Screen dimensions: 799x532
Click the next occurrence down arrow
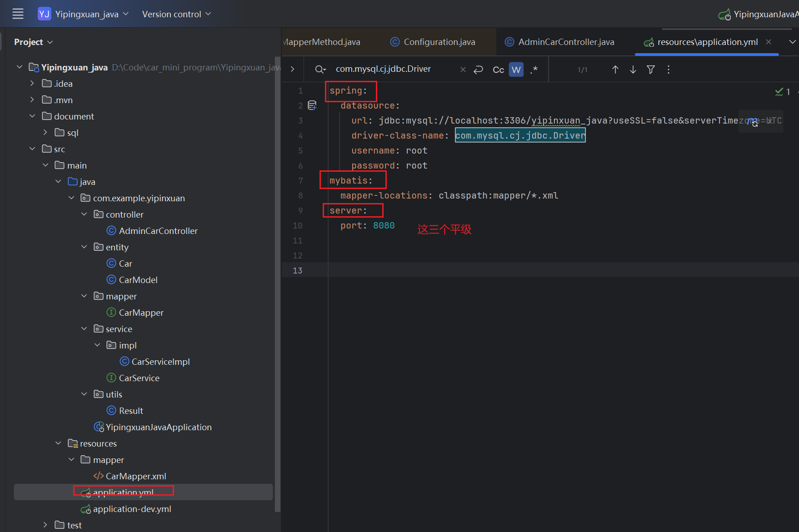[x=633, y=70]
